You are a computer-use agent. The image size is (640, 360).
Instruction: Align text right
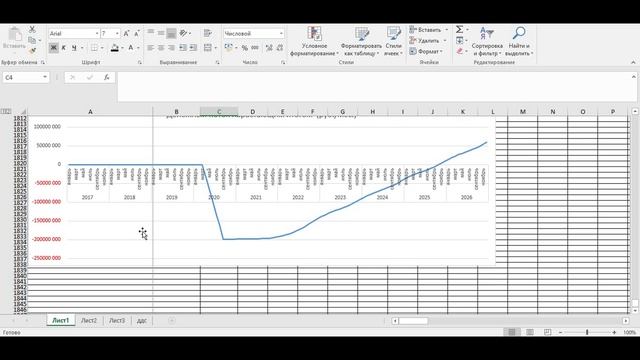[171, 48]
